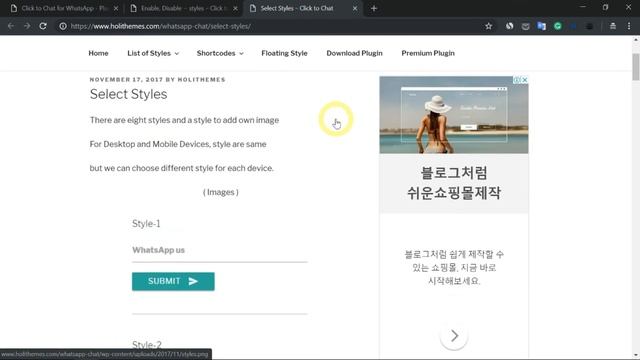
Task: Open the ( Images ) link
Action: click(x=220, y=192)
